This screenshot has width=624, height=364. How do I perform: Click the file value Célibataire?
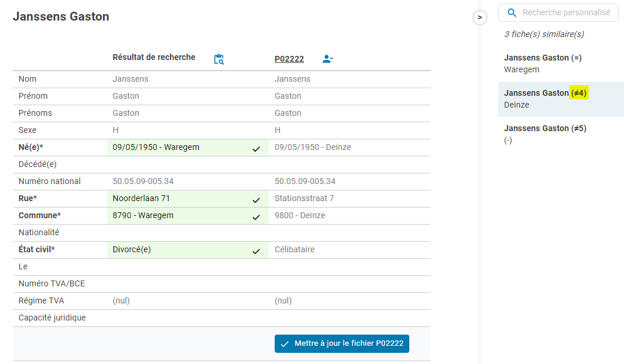point(295,249)
